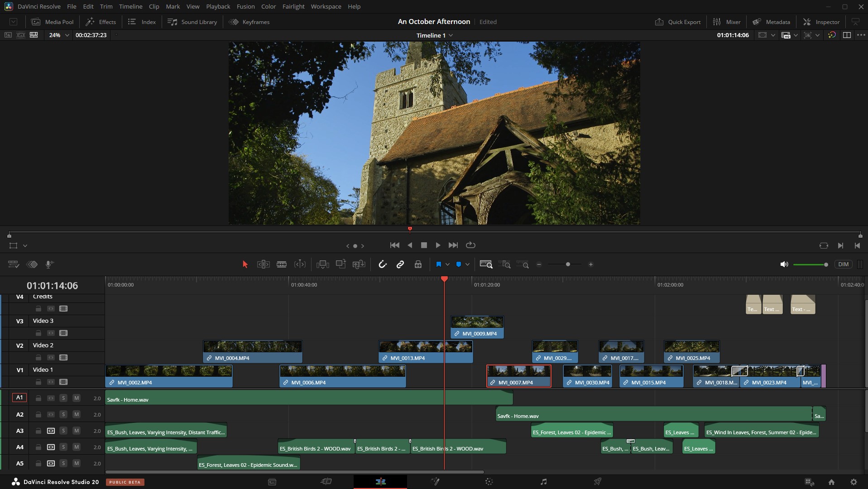Open the Playback menu
The image size is (868, 489).
[x=218, y=6]
